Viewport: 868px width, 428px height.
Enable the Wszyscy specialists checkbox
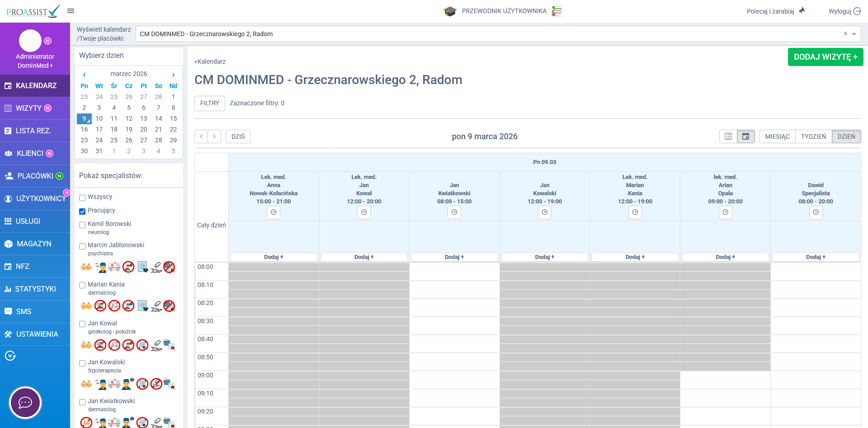pos(82,198)
